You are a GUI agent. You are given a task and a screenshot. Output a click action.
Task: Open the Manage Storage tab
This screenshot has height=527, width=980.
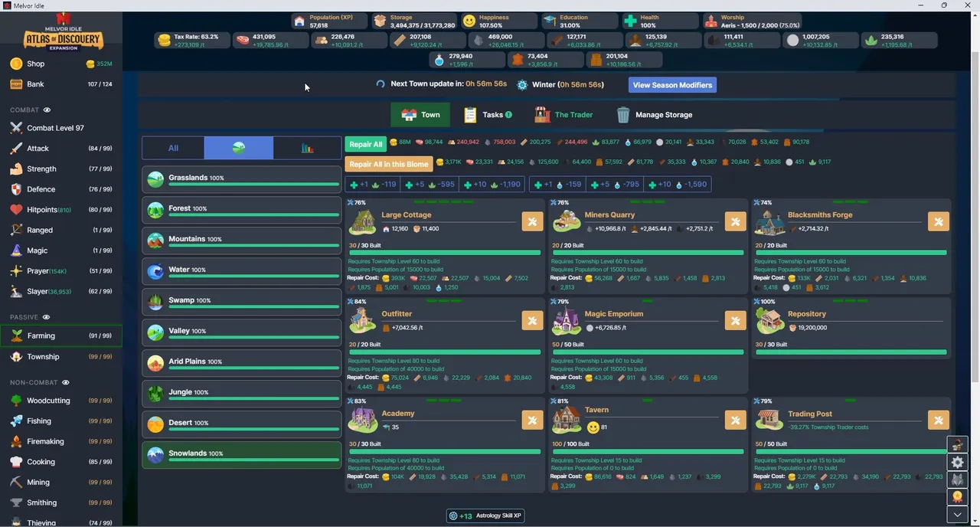coord(655,115)
